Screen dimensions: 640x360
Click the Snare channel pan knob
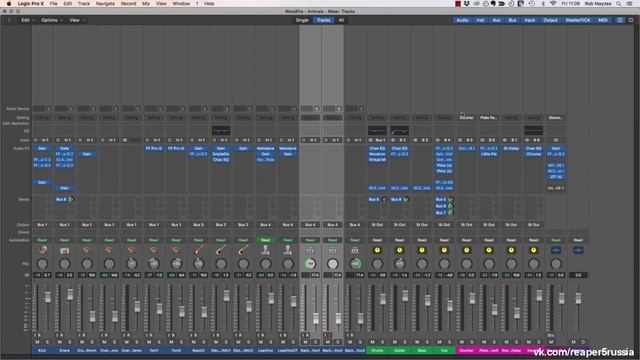pos(64,264)
